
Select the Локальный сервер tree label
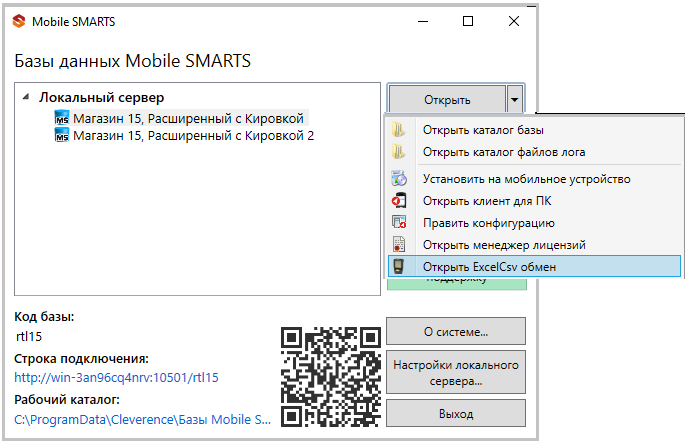[x=102, y=97]
